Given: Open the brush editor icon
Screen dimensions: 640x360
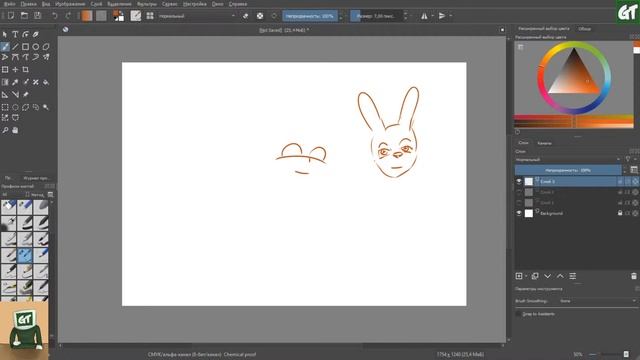Looking at the screenshot, I should click(136, 16).
